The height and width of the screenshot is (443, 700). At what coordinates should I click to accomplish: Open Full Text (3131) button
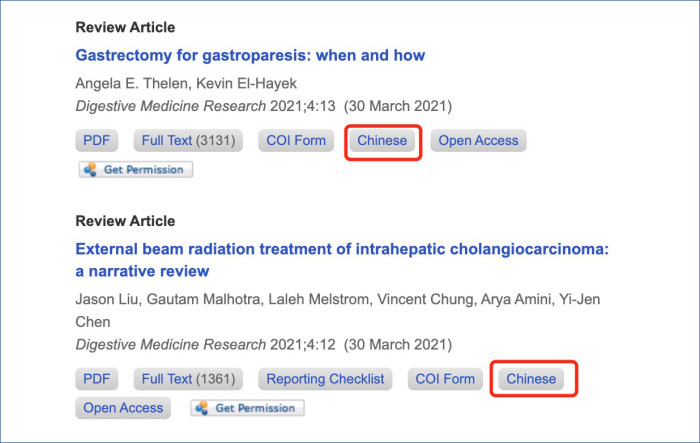[x=188, y=141]
